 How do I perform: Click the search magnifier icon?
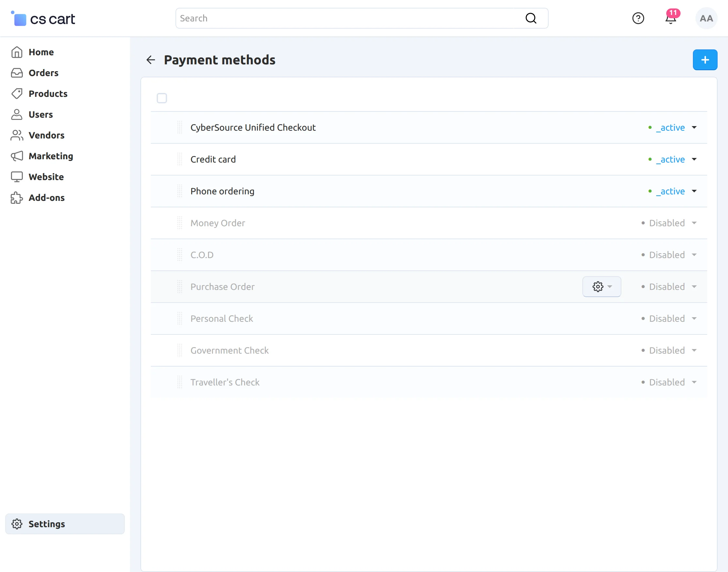[531, 19]
